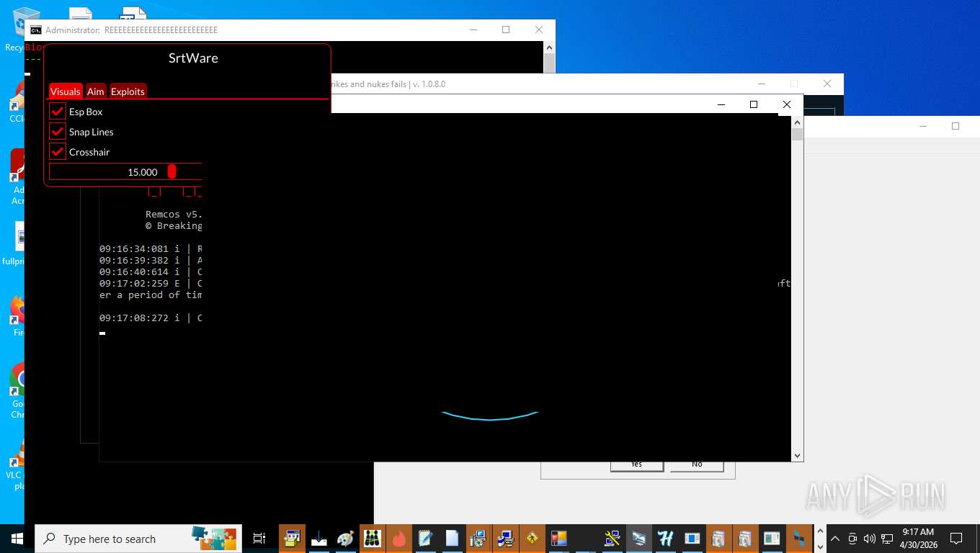Open the flame icon app in the taskbar
Screen dimensions: 980x553
coord(398,539)
